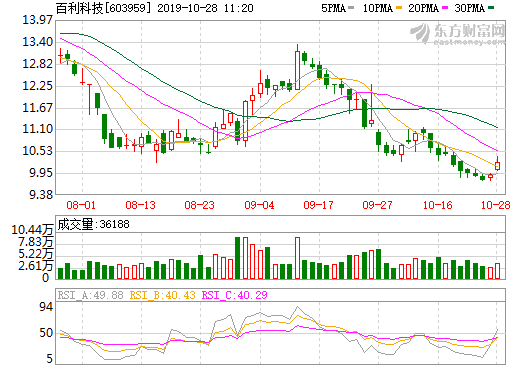Viewport: 520px width, 365px height.
Task: Click the 11.10 price axis label
Action: pyautogui.click(x=37, y=129)
